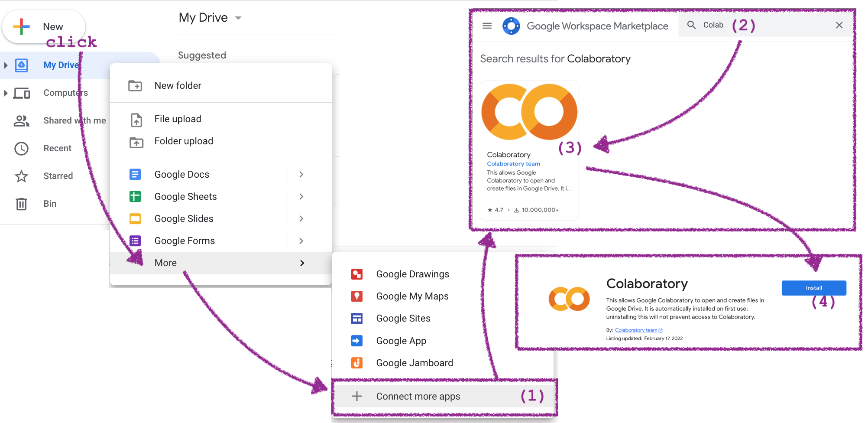Click the 4.7 star rating on card
Image resolution: width=868 pixels, height=423 pixels.
coord(495,210)
